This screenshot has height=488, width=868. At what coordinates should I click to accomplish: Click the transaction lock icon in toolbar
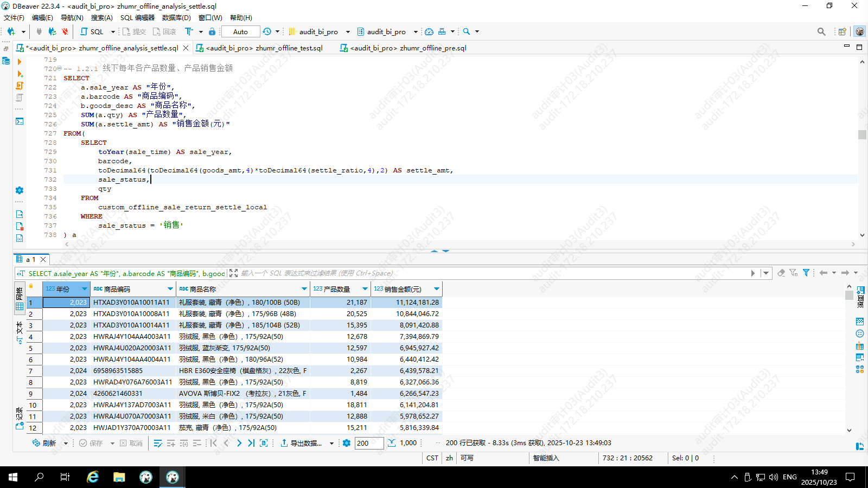(212, 31)
